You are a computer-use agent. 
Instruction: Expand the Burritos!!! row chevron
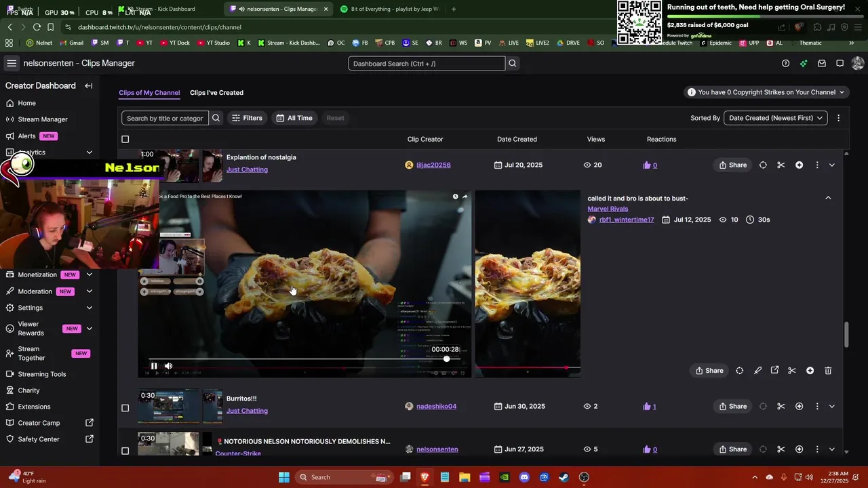[832, 406]
